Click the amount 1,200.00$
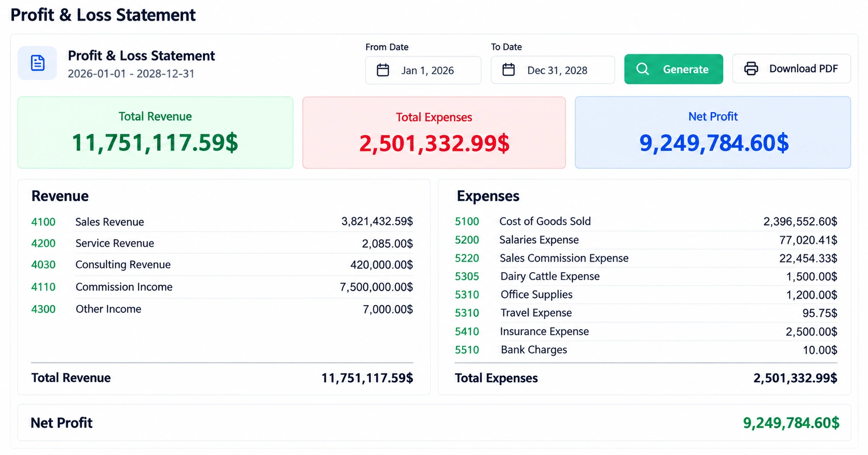The image size is (868, 455). pyautogui.click(x=811, y=295)
